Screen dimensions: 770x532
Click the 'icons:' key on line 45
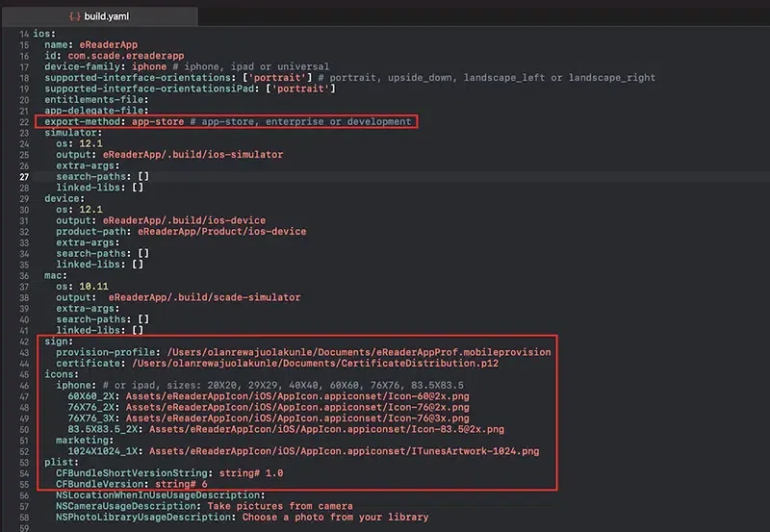pyautogui.click(x=62, y=374)
